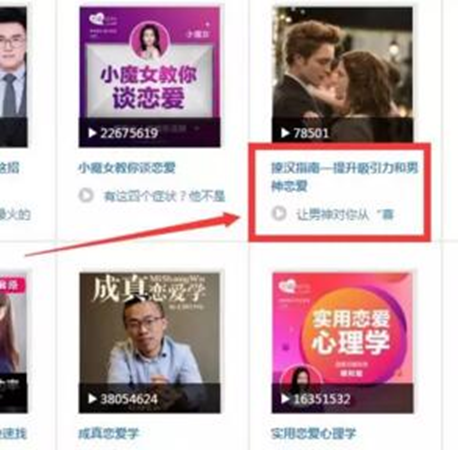
Task: Open 小魔女教你谈恋爱 album cover
Action: coord(149,77)
